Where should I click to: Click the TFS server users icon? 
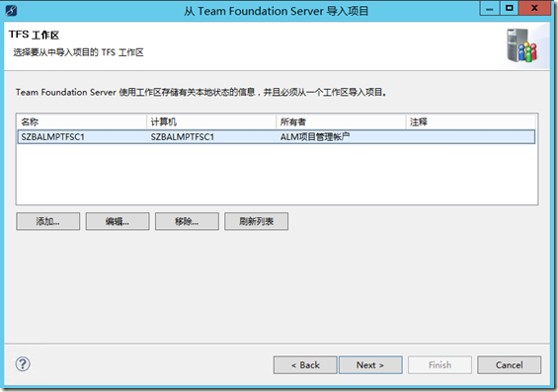click(x=522, y=45)
